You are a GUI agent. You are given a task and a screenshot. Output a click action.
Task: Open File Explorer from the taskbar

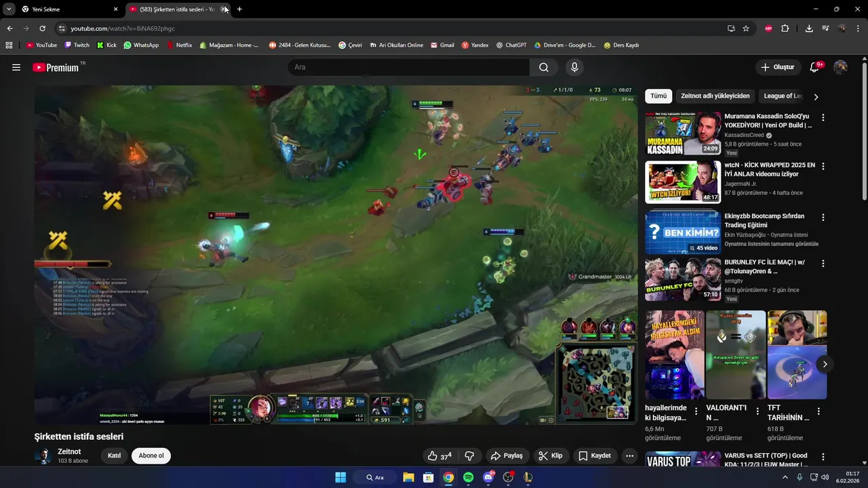click(408, 477)
